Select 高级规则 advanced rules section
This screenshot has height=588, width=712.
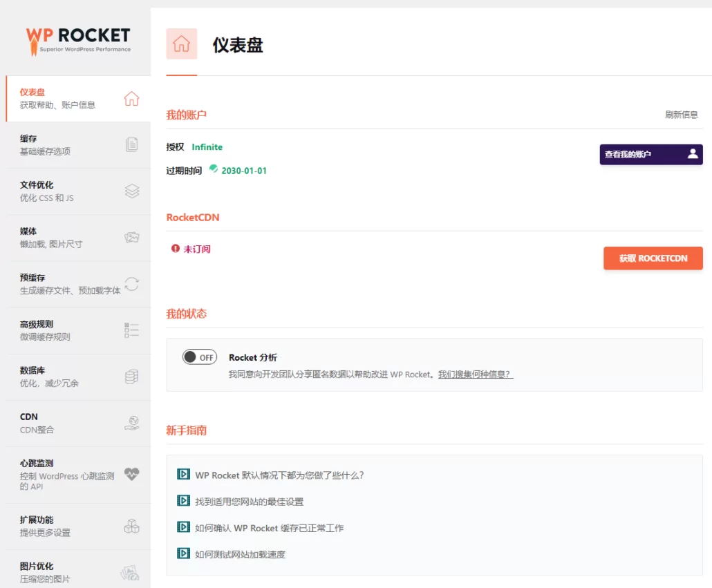pos(78,330)
